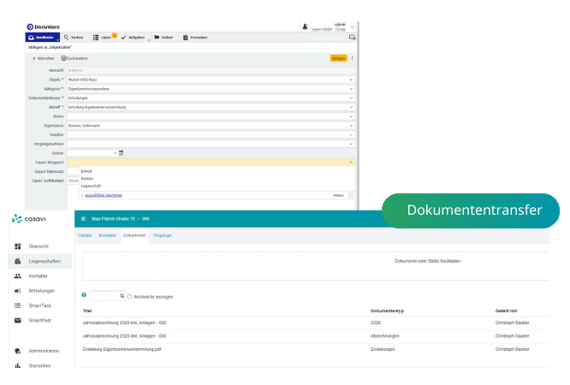Open the Ordner folder item in DocuWare
Screen dimensions: 570x385
click(x=164, y=37)
